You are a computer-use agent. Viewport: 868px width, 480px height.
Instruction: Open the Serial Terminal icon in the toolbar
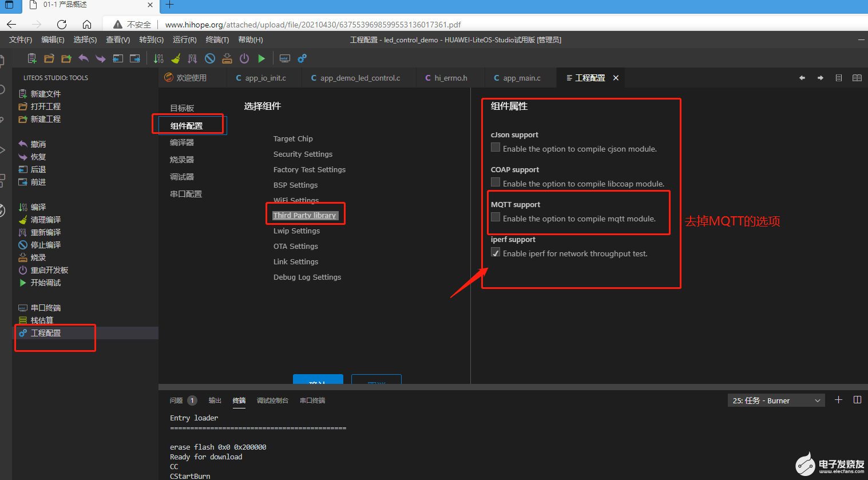[284, 58]
